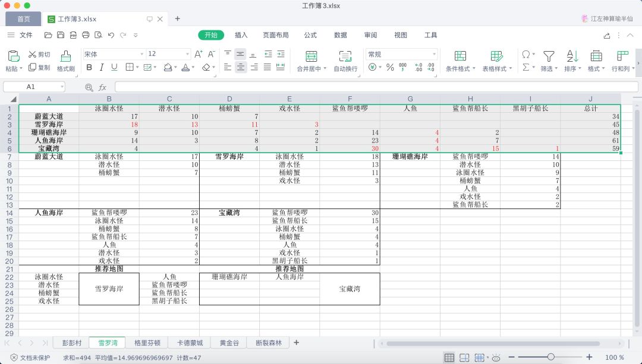Viewport: 642px width, 364px height.
Task: Expand the quick access toolbar more arrow
Action: (x=136, y=35)
